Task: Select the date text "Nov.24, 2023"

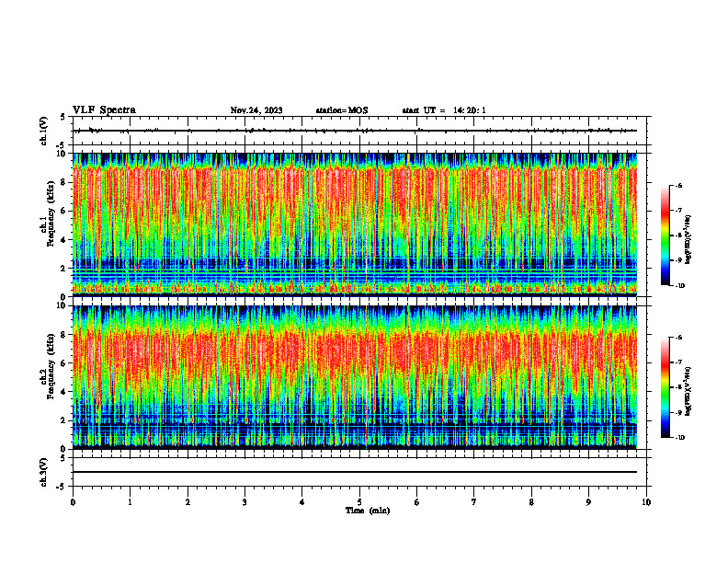Action: (256, 110)
